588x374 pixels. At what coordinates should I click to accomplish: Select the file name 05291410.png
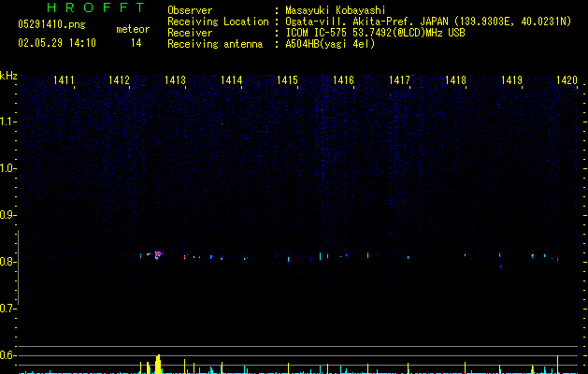[51, 25]
